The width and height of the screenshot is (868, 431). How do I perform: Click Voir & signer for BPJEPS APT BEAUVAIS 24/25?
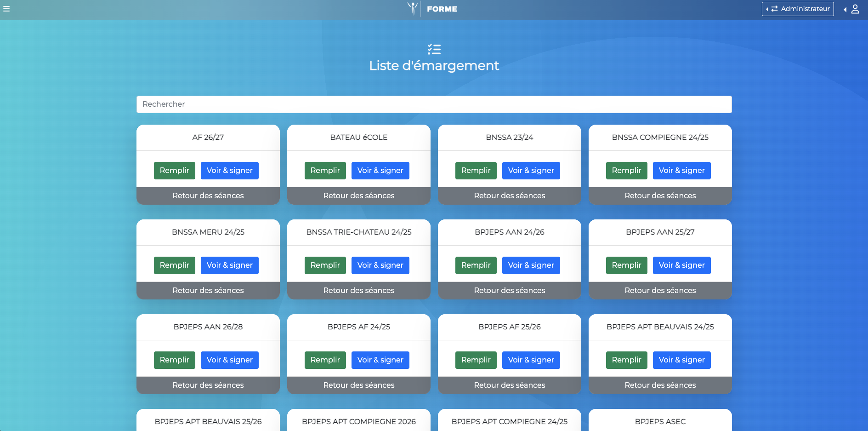(x=682, y=360)
